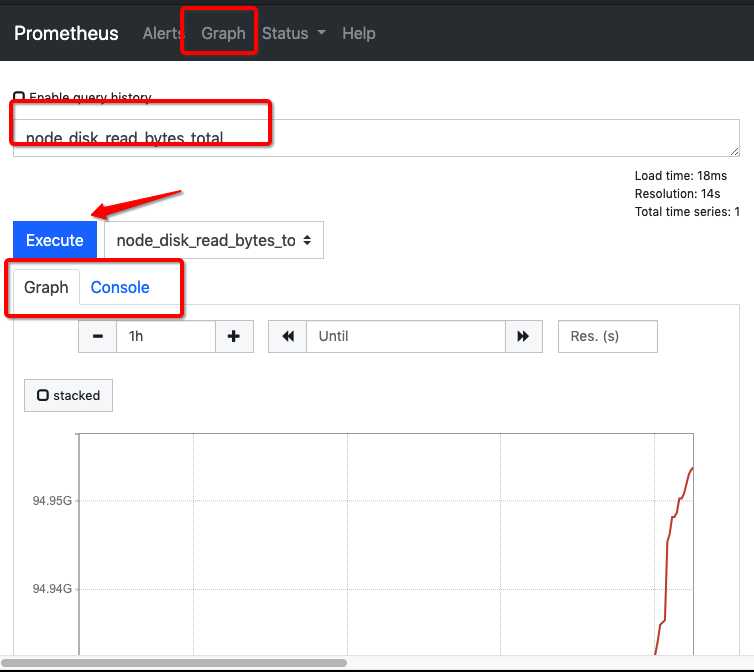754x672 pixels.
Task: Rewind the end time with double-left arrows
Action: (x=288, y=336)
